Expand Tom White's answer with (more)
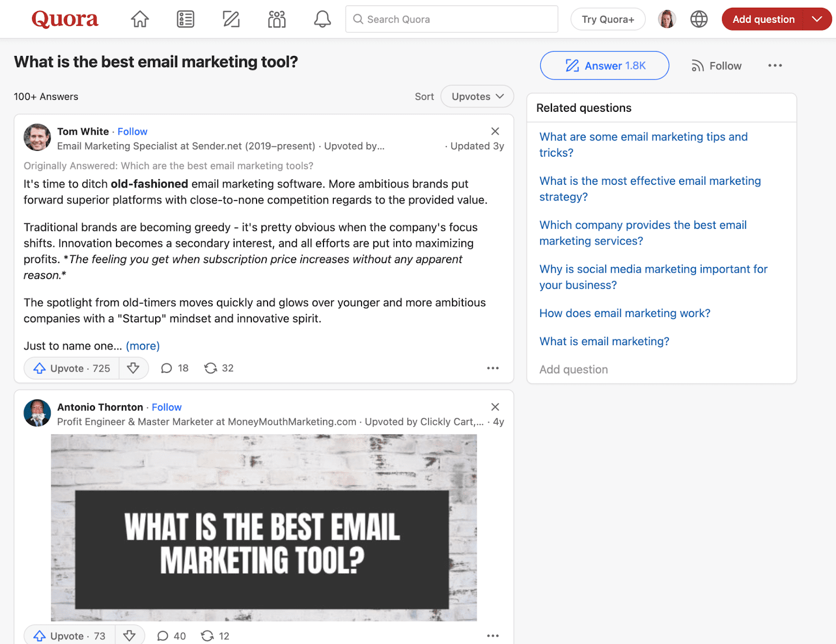This screenshot has width=836, height=644. [x=143, y=346]
